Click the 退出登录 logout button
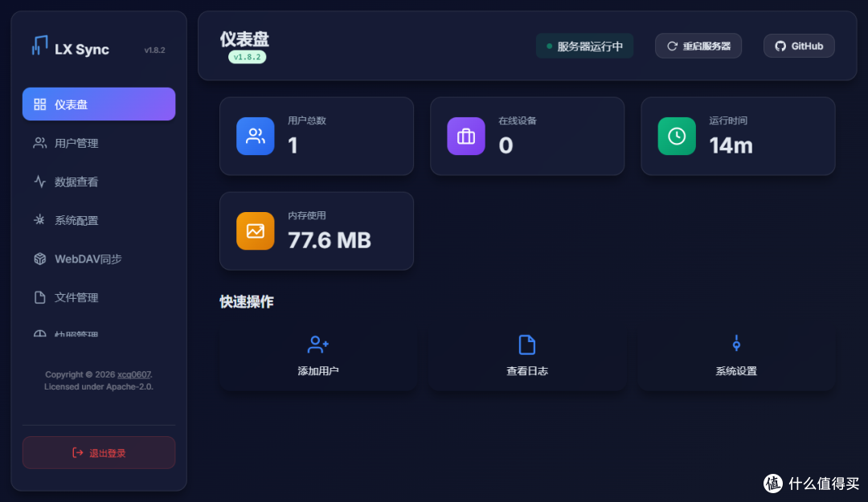The width and height of the screenshot is (868, 502). click(x=99, y=453)
